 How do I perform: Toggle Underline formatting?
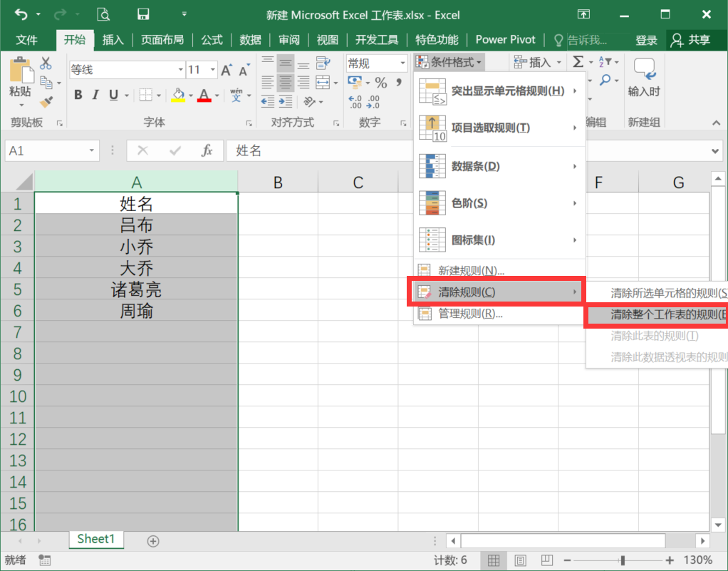tap(113, 95)
